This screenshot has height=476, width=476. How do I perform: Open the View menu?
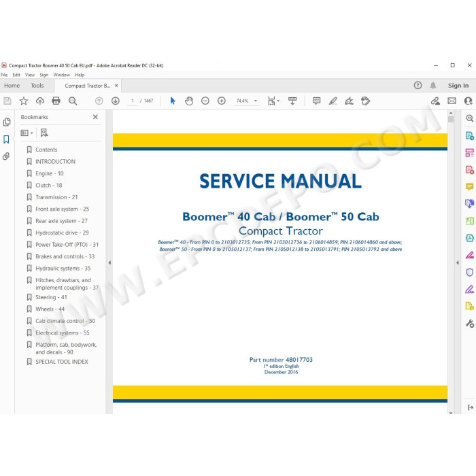pyautogui.click(x=30, y=75)
